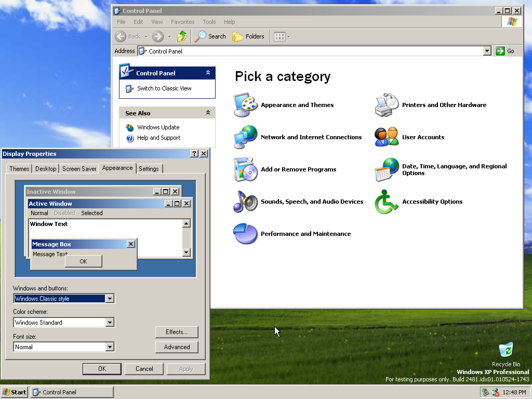532x399 pixels.
Task: Switch to the Screen Saver tab
Action: click(79, 169)
